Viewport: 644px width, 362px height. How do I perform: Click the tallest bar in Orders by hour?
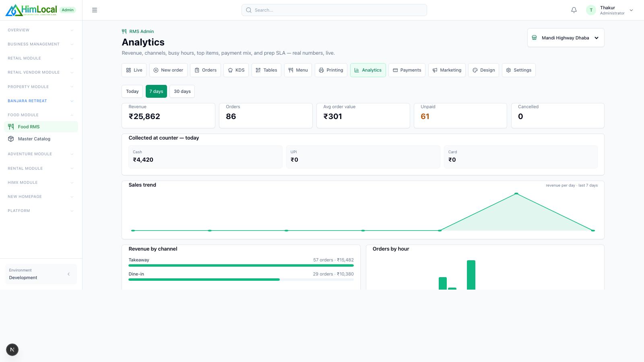[471, 275]
